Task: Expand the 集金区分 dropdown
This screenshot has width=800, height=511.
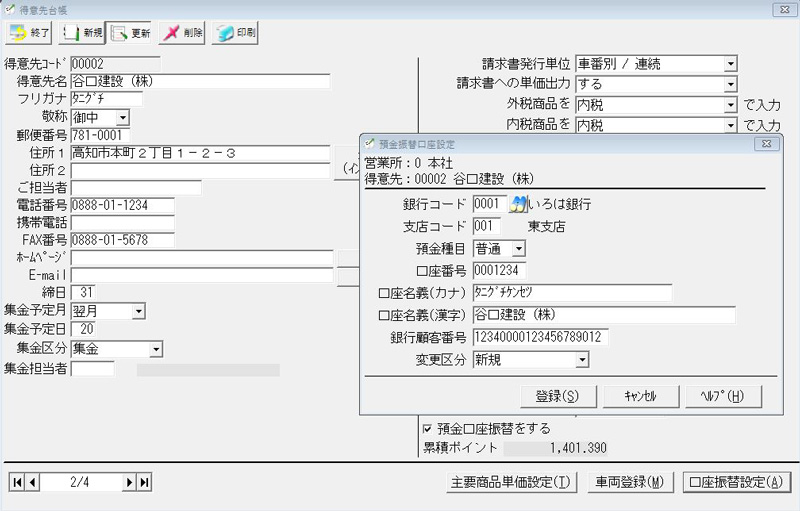Action: (155, 349)
